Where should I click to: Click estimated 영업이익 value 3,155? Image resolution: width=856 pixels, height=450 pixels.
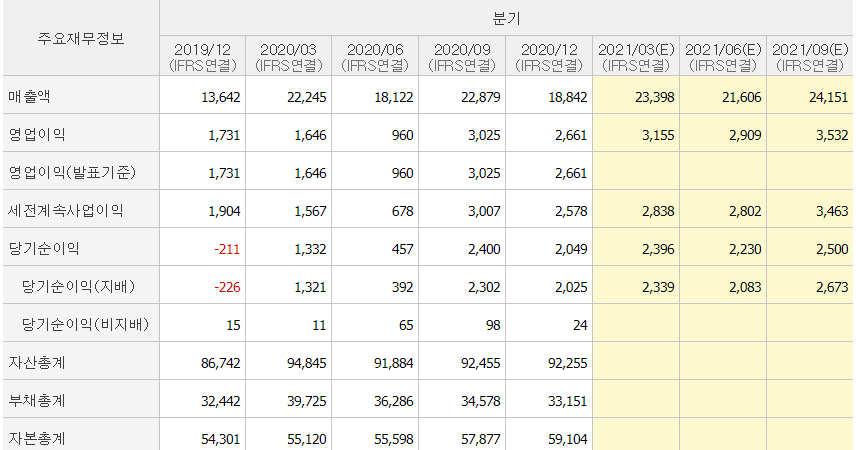658,135
